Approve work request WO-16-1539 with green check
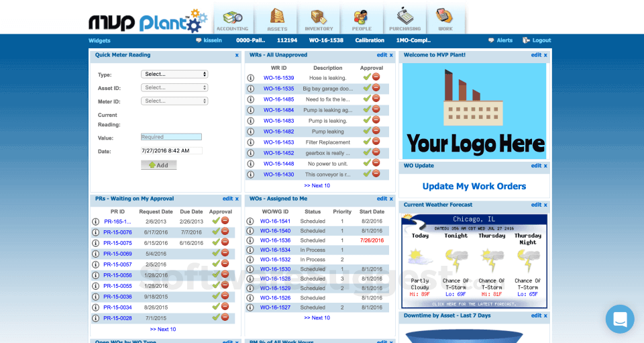 pyautogui.click(x=367, y=77)
